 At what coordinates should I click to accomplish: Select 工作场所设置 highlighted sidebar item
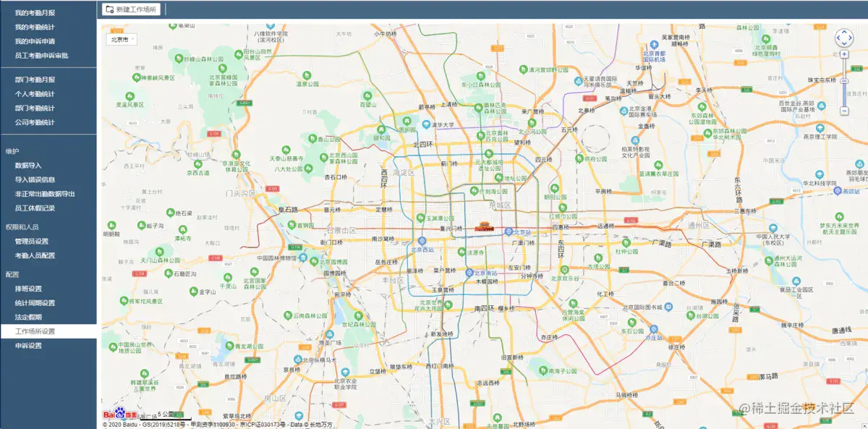coord(48,331)
